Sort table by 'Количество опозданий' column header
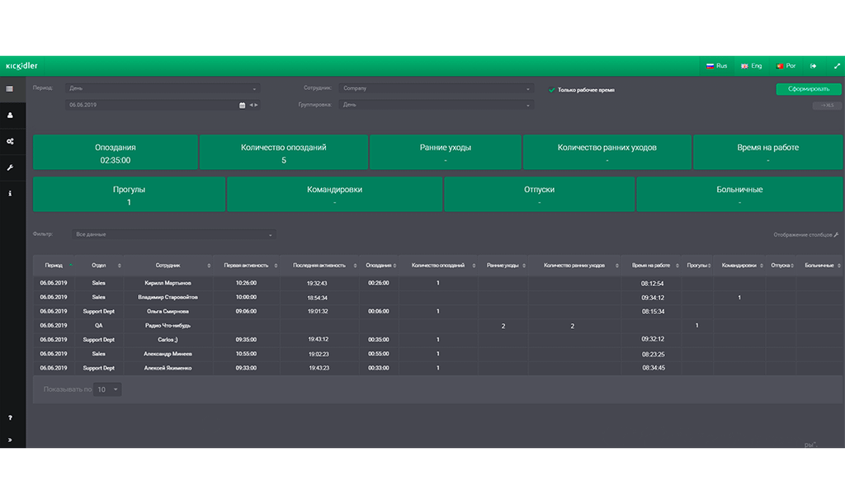Screen dimensions: 845x504 437,266
